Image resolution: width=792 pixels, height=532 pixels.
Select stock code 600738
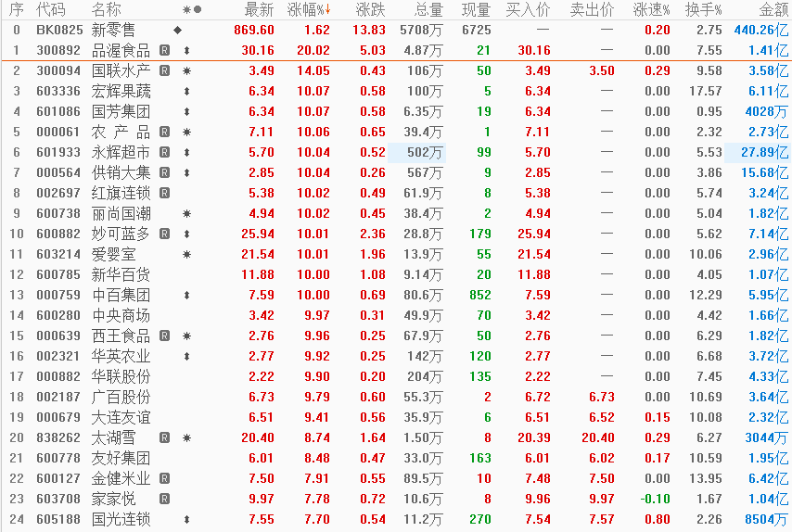58,213
